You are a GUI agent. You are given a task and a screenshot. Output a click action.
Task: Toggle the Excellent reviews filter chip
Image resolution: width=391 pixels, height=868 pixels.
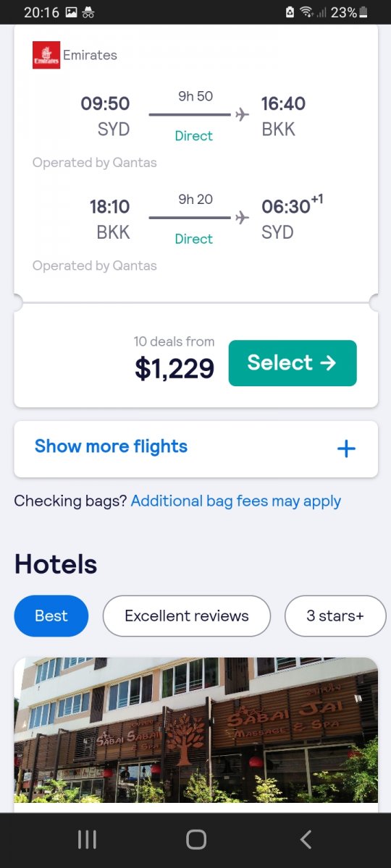[x=187, y=616]
